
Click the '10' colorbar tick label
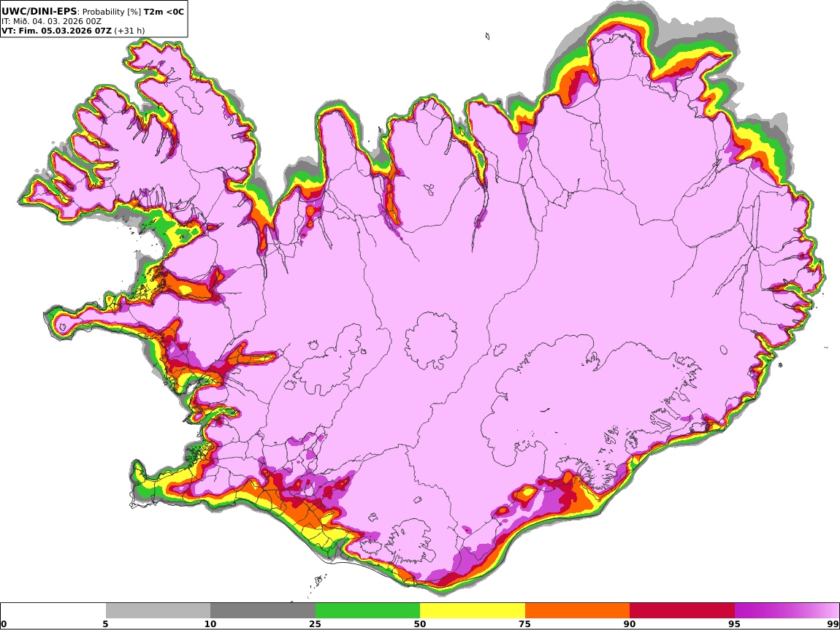pos(210,623)
